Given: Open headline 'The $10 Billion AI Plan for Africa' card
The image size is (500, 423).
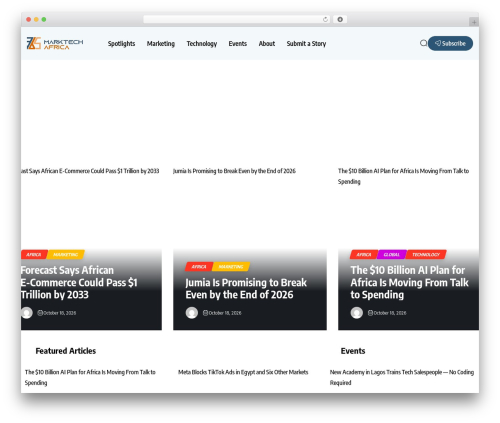Looking at the screenshot, I should [409, 282].
